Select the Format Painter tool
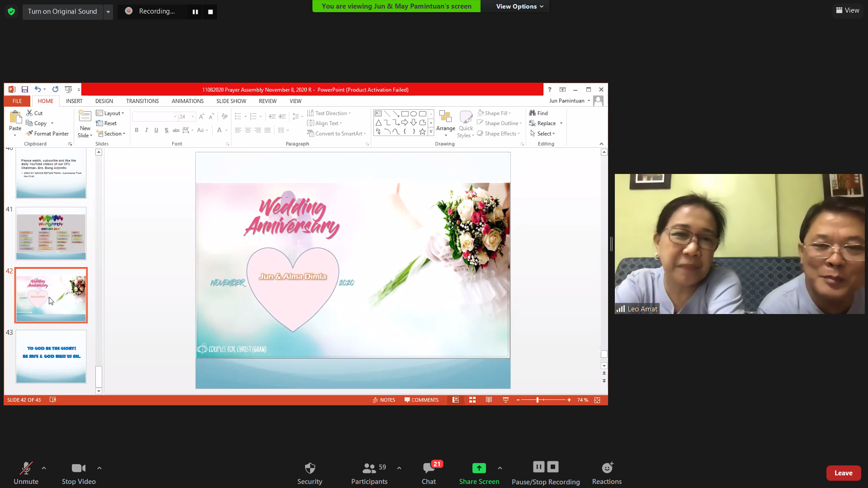 [x=47, y=133]
